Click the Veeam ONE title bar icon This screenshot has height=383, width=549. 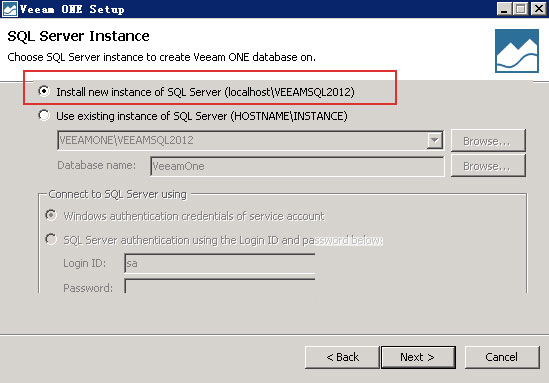pos(9,9)
